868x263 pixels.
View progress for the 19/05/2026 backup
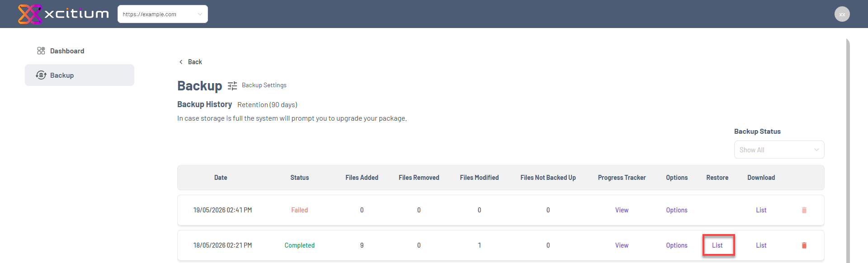point(622,210)
